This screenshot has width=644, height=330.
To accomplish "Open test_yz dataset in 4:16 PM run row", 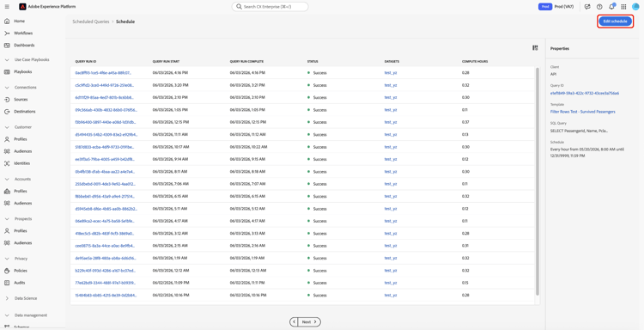I will [391, 73].
